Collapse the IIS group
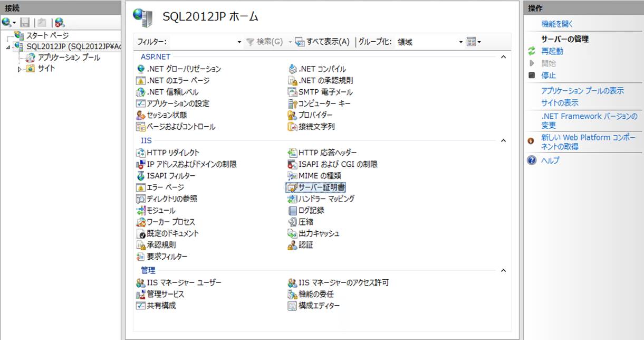This screenshot has height=340, width=644. click(x=503, y=141)
